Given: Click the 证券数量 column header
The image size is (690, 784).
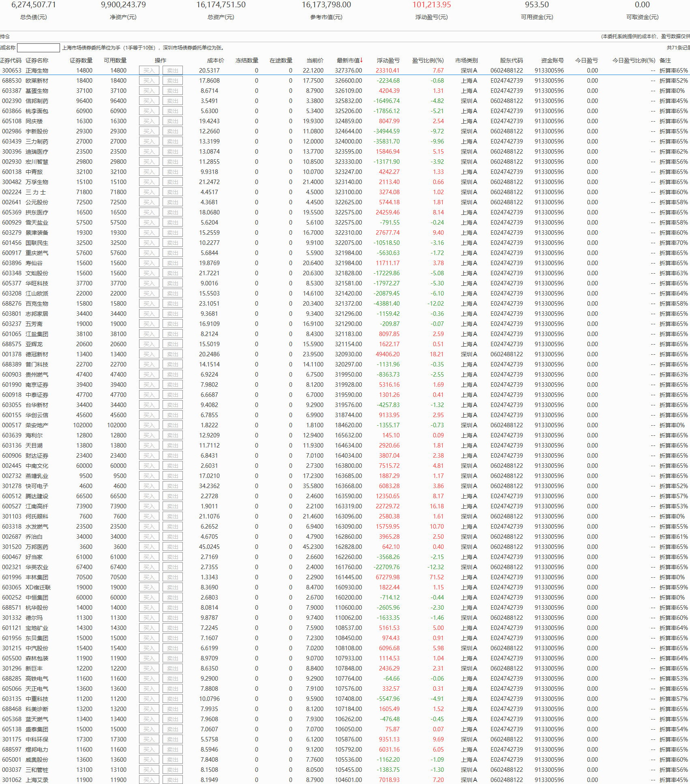Looking at the screenshot, I should 81,60.
